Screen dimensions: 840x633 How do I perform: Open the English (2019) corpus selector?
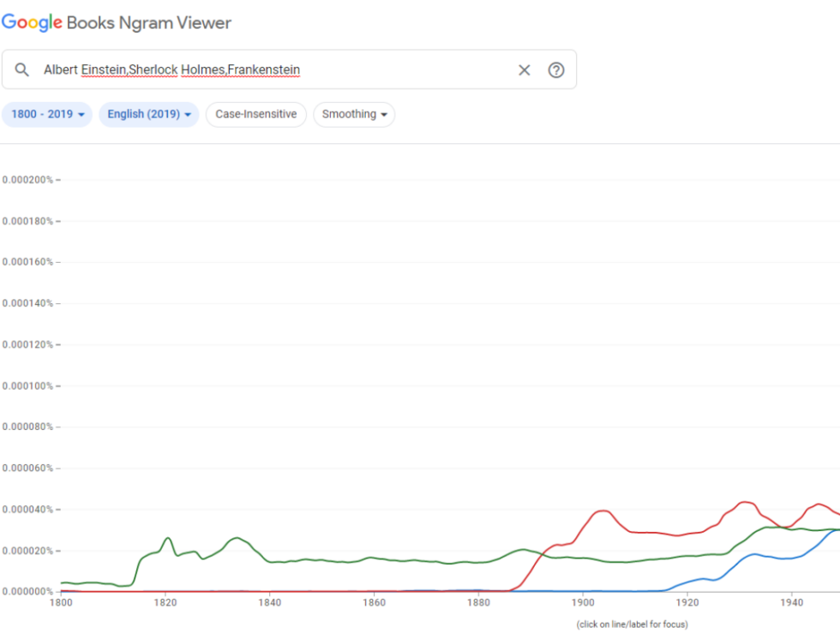(x=146, y=114)
